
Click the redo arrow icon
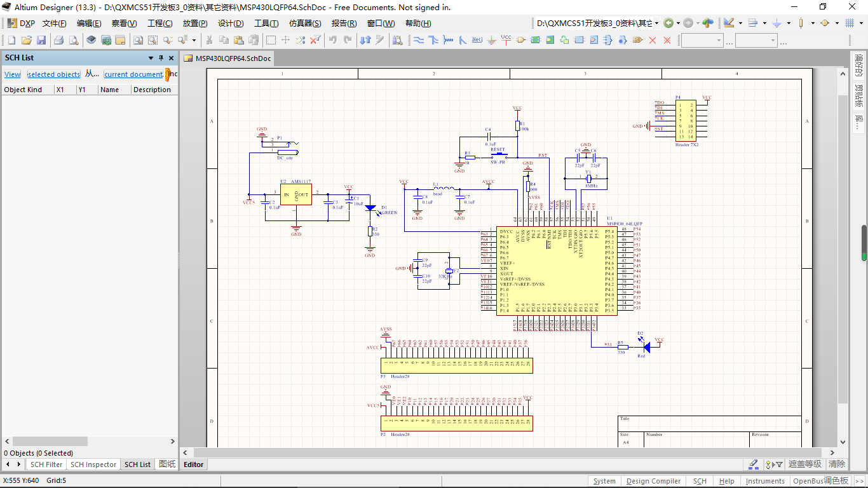point(348,40)
